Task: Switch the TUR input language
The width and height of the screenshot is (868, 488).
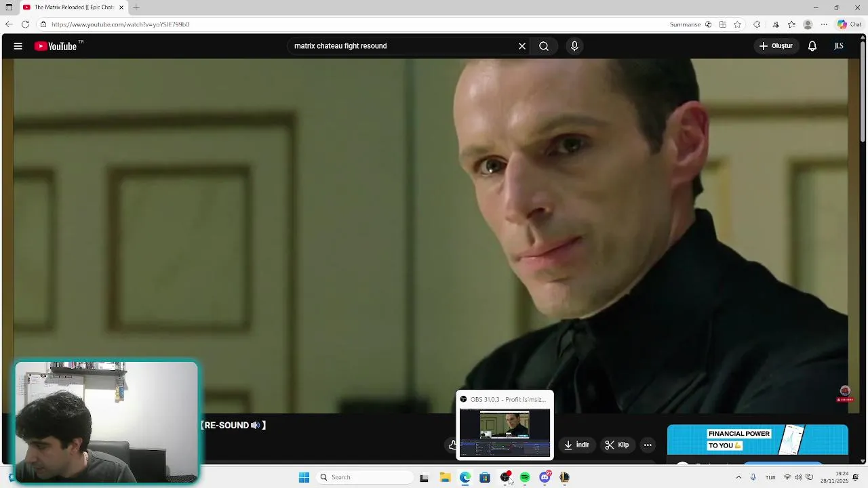Action: pyautogui.click(x=770, y=477)
